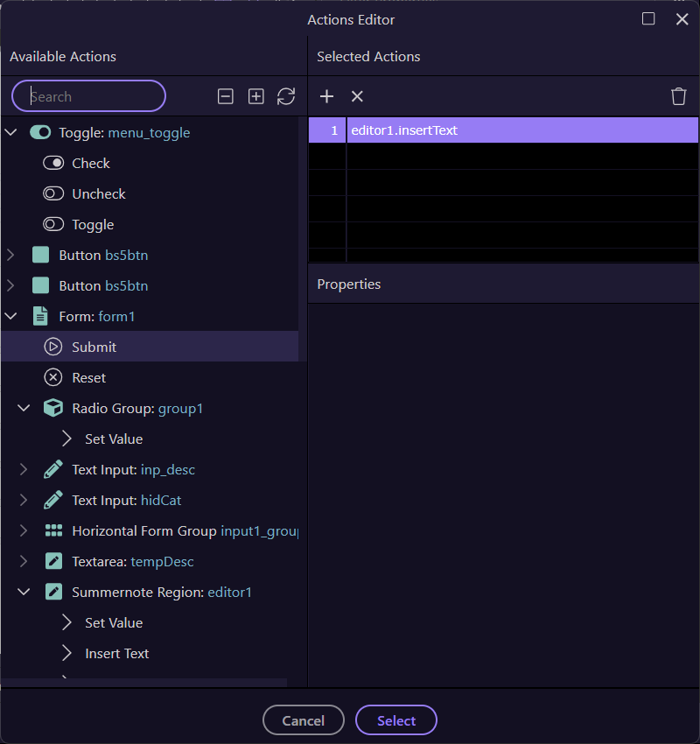Click the Radio Group group1 cube icon
The width and height of the screenshot is (700, 744).
[53, 408]
